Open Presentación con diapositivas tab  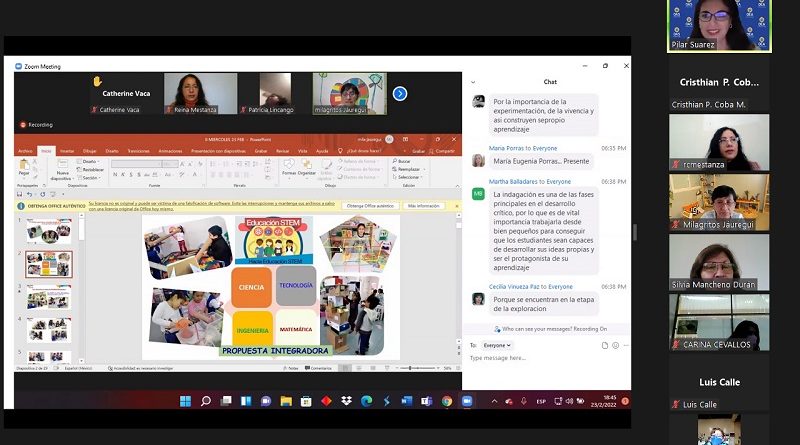coord(218,151)
